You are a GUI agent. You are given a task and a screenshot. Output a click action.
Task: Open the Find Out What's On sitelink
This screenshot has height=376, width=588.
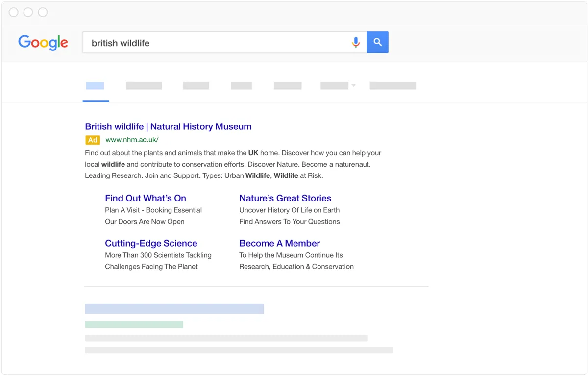[x=146, y=198]
